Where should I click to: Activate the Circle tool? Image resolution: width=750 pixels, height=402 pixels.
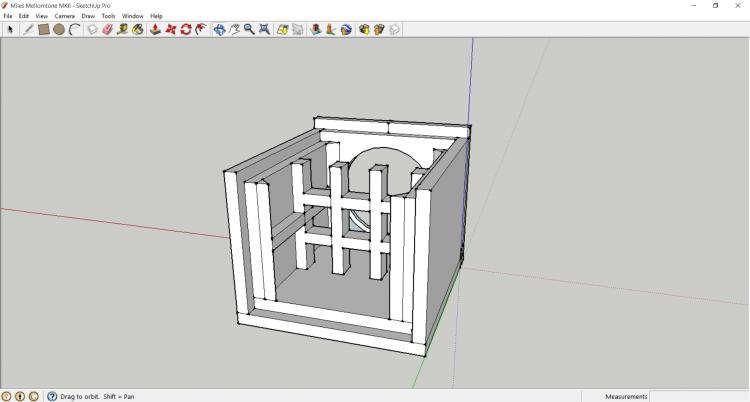pyautogui.click(x=59, y=30)
